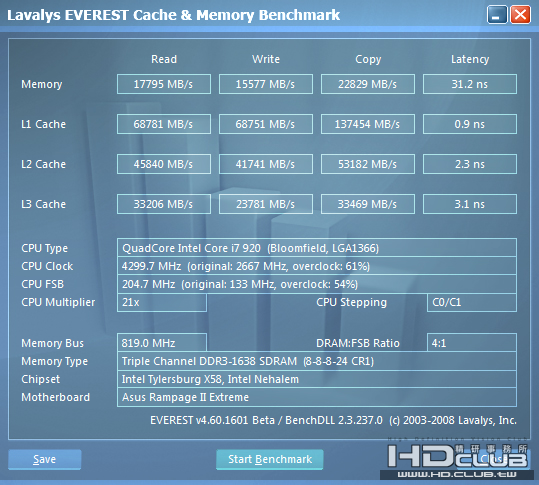Close the benchmark window with red X
The height and width of the screenshot is (485, 539).
coord(520,15)
